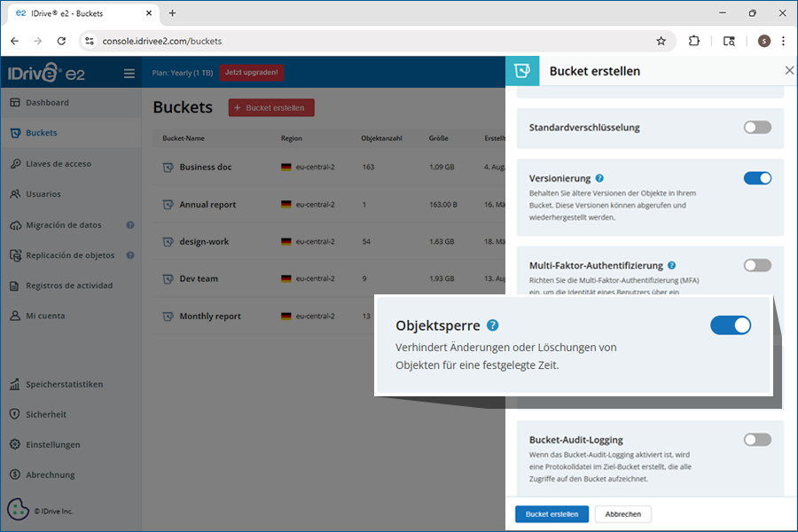
Task: Enable Bucket-Audit-Logging switch
Action: 757,440
